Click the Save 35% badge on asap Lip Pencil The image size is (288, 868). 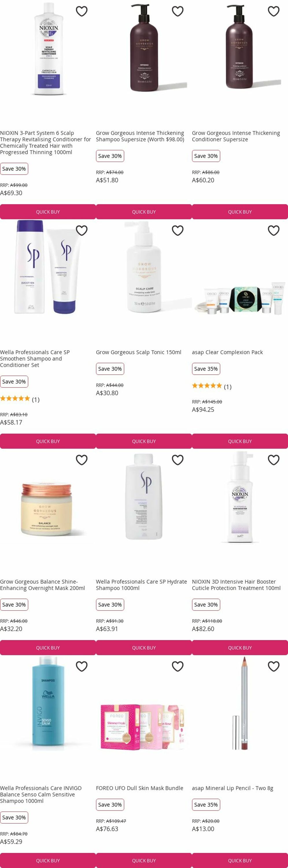[206, 804]
